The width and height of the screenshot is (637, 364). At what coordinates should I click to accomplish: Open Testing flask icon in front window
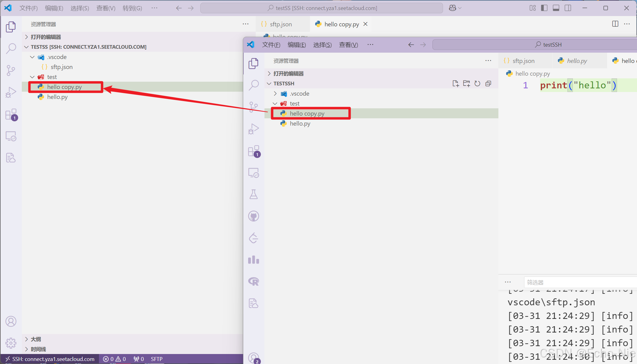(254, 194)
